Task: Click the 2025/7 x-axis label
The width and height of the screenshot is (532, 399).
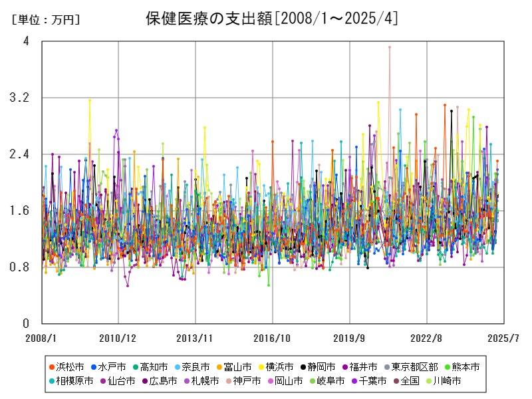Action: point(503,338)
